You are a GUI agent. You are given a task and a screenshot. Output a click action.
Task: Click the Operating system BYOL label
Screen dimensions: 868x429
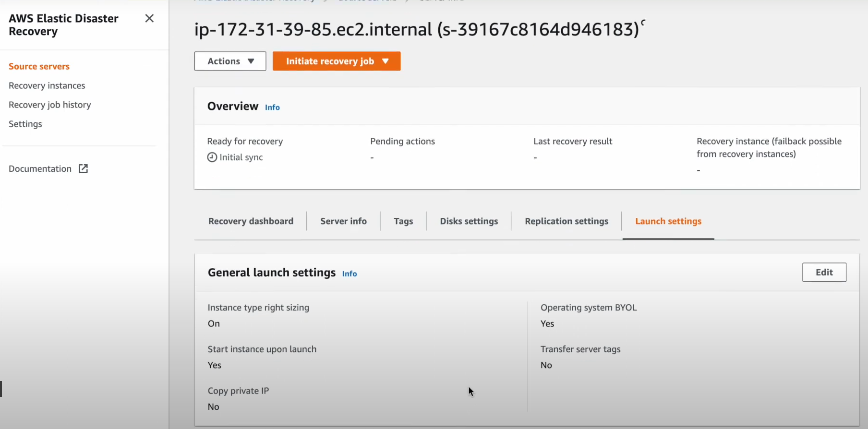click(589, 308)
